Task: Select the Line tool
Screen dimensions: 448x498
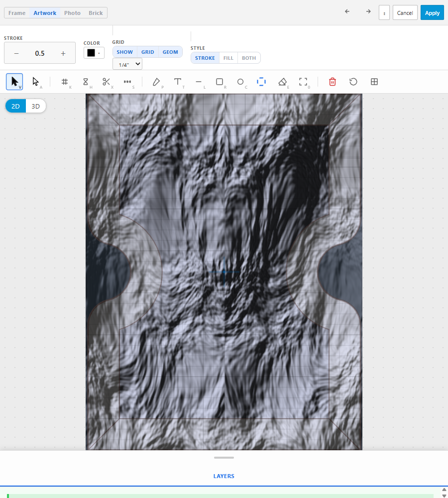Action: [x=199, y=82]
